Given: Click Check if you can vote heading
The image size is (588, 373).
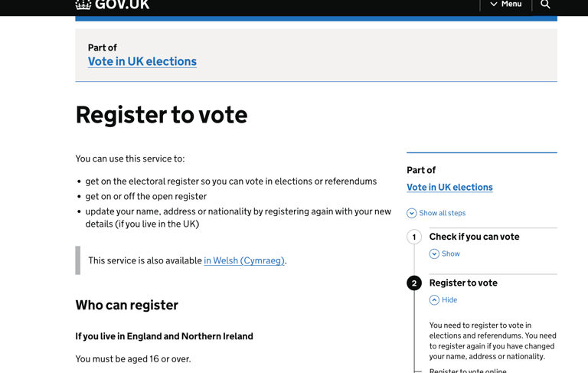Looking at the screenshot, I should tap(474, 237).
